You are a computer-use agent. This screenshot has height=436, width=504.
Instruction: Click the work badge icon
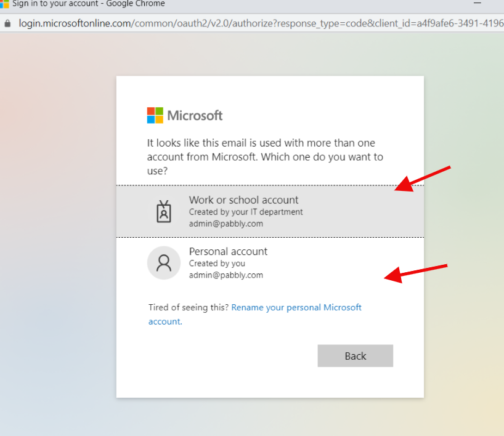tap(164, 211)
